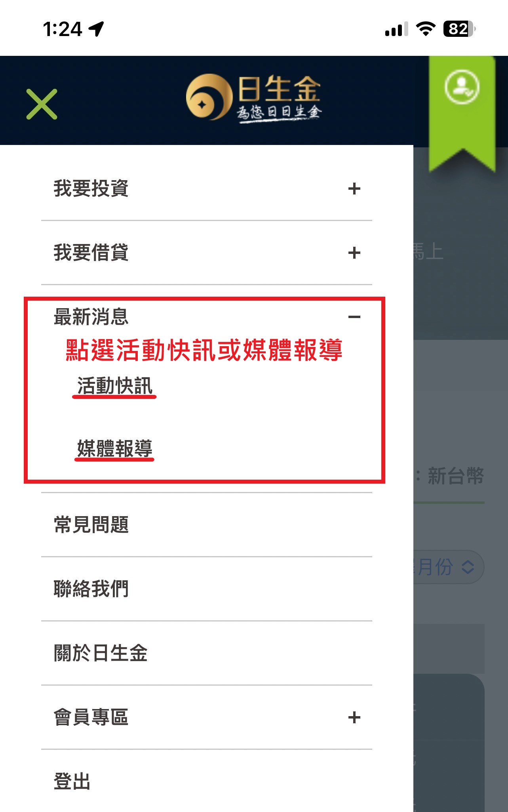508x812 pixels.
Task: Close the menu with the green X icon
Action: [42, 104]
